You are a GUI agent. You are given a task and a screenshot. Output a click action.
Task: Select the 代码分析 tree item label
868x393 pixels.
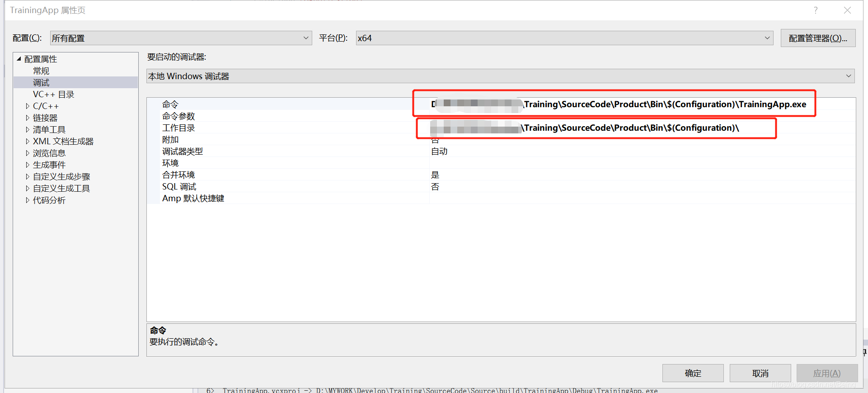(x=49, y=200)
